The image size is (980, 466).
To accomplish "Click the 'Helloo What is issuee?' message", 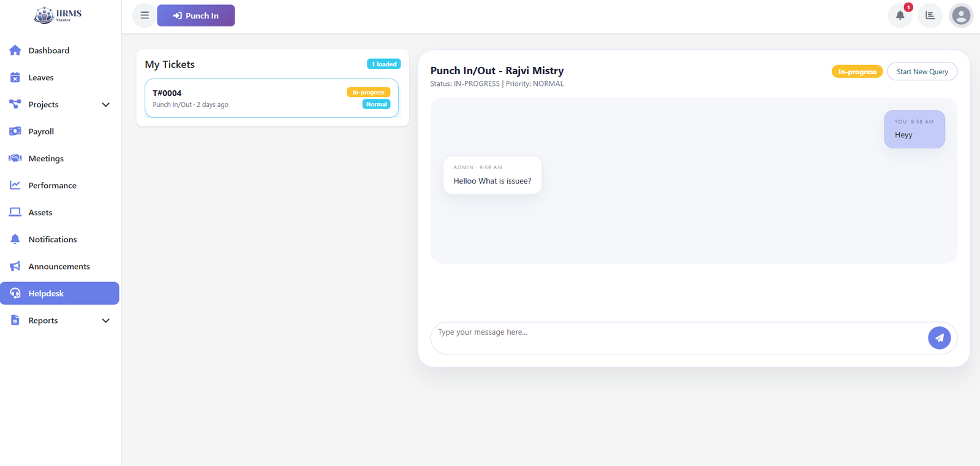I will click(x=492, y=175).
